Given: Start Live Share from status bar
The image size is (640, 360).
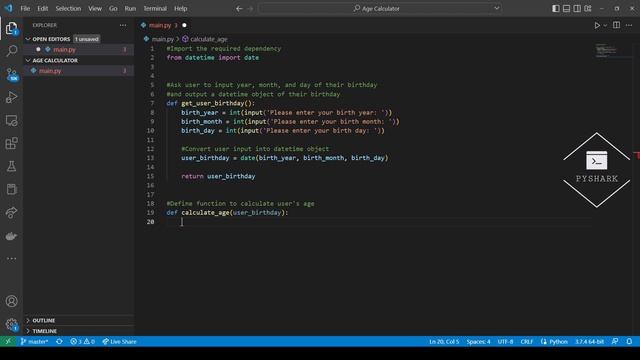Looking at the screenshot, I should coord(119,341).
